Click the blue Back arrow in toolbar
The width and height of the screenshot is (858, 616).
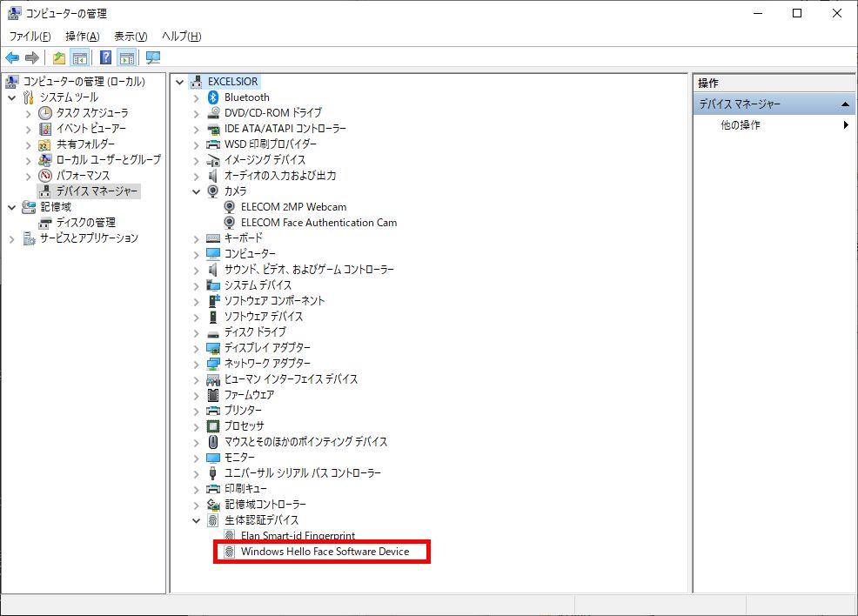12,58
